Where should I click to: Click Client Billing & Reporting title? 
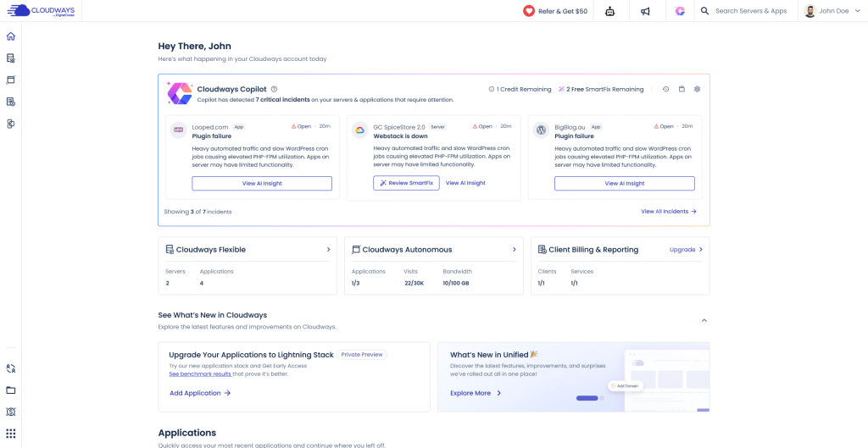click(x=593, y=250)
